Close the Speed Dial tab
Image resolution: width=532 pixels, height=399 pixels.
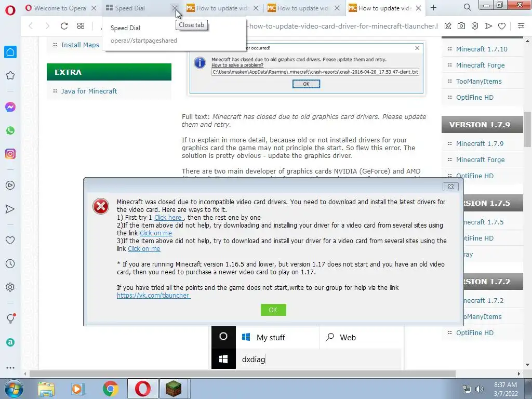(175, 8)
